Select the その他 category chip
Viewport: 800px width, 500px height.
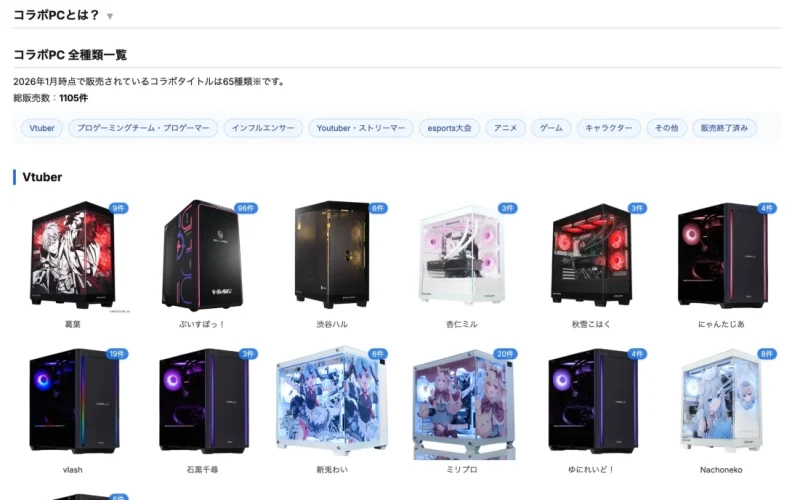pyautogui.click(x=666, y=128)
